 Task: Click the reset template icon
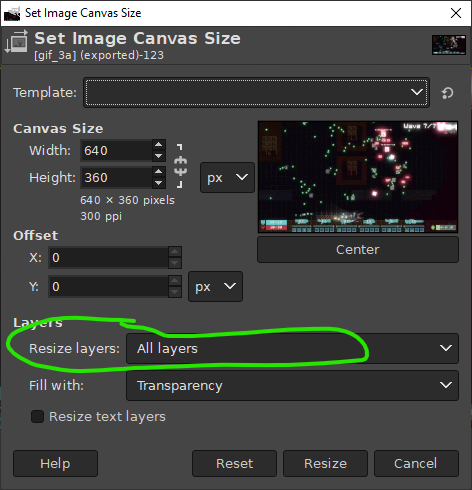pos(447,93)
